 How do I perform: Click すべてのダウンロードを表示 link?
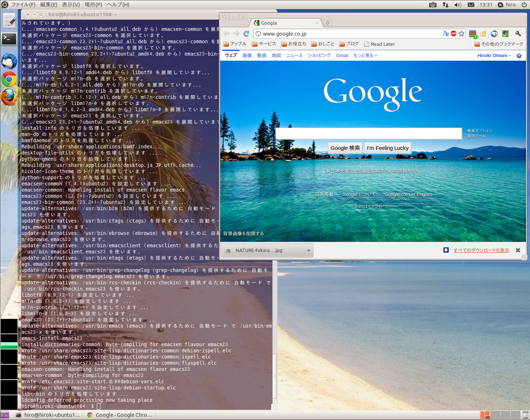481,250
